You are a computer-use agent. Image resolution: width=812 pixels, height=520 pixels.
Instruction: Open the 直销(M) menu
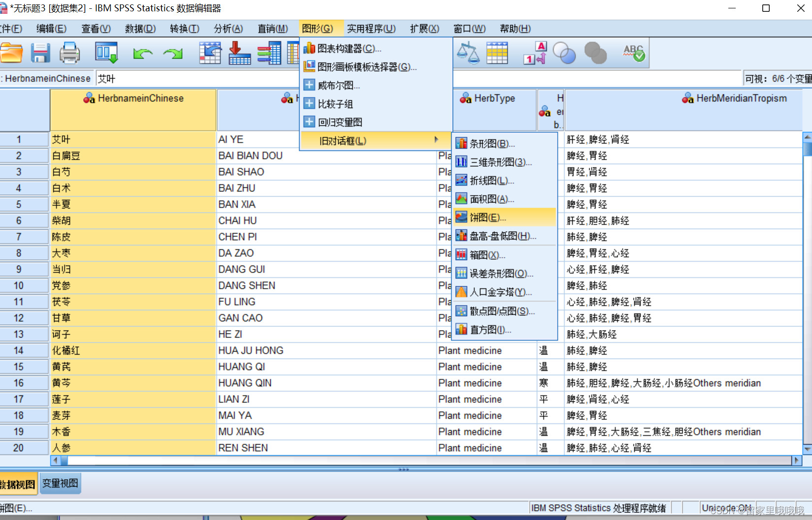(273, 29)
